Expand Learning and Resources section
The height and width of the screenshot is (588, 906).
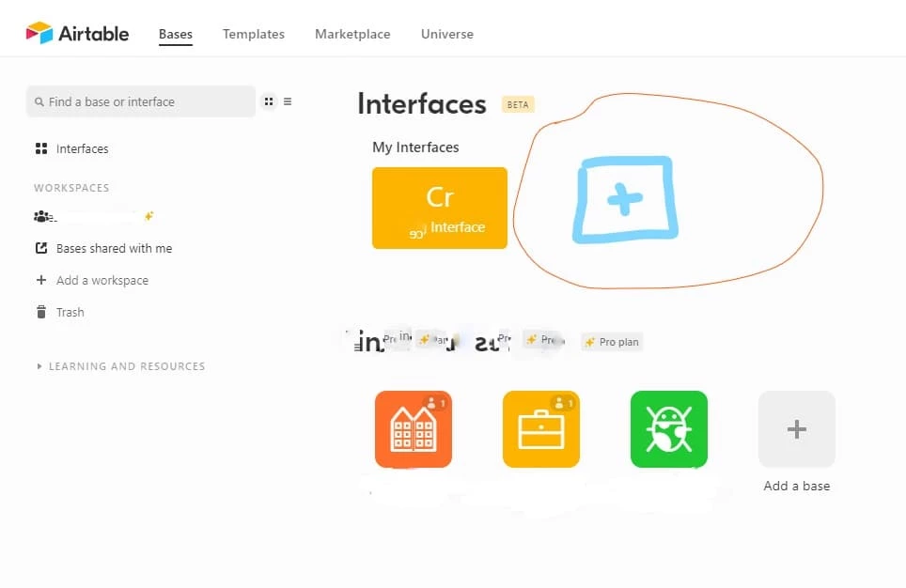click(x=121, y=366)
